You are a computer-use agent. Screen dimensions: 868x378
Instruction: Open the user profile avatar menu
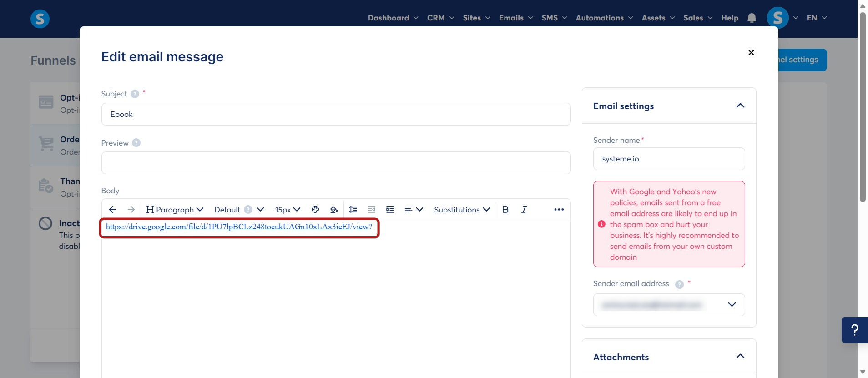778,18
